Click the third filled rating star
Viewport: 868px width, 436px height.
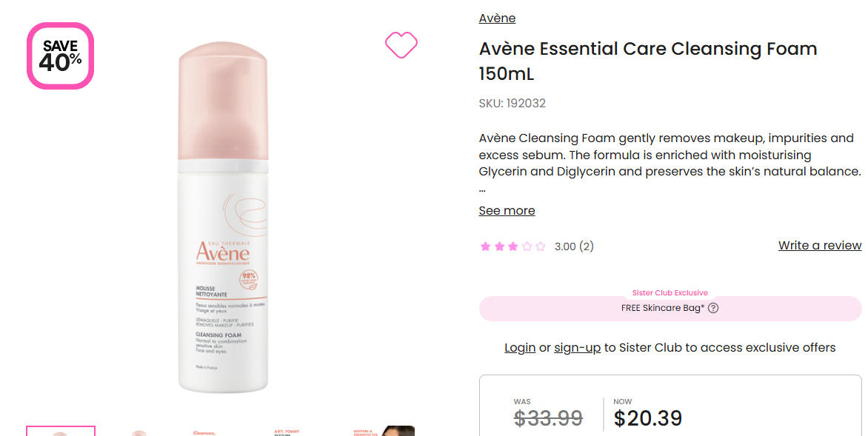pyautogui.click(x=513, y=246)
